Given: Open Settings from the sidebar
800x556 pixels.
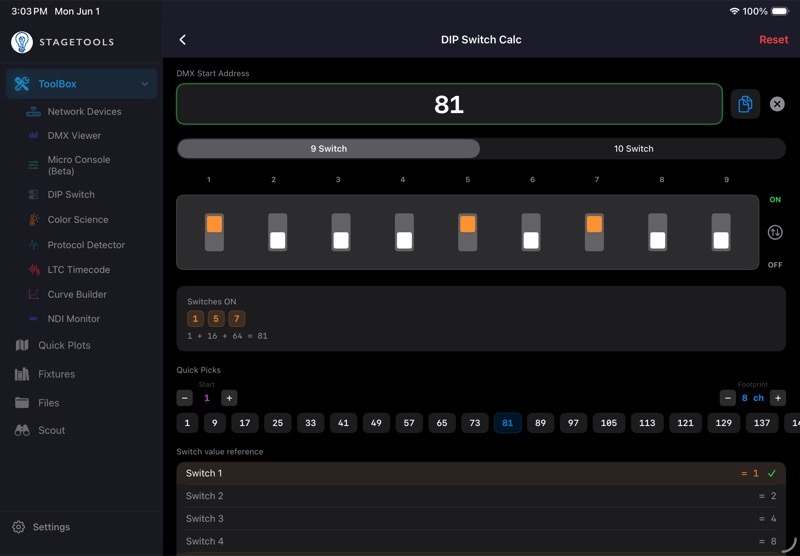Looking at the screenshot, I should (41, 527).
